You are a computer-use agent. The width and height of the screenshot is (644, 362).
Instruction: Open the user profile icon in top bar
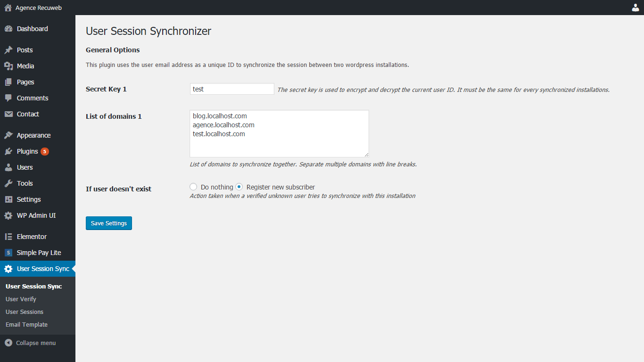[636, 8]
